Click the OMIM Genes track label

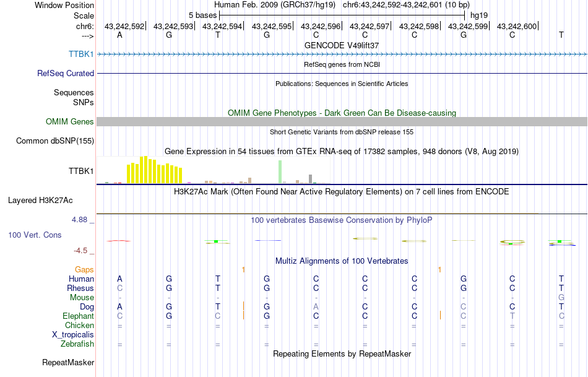[x=70, y=121]
